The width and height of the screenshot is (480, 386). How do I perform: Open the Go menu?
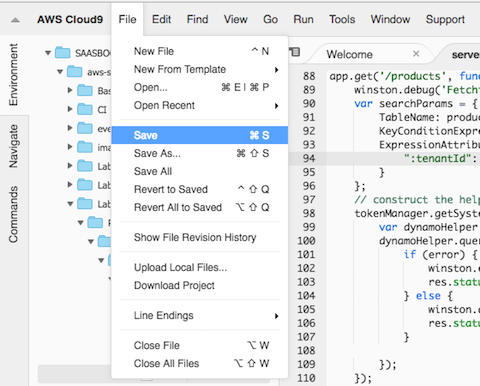pos(270,19)
